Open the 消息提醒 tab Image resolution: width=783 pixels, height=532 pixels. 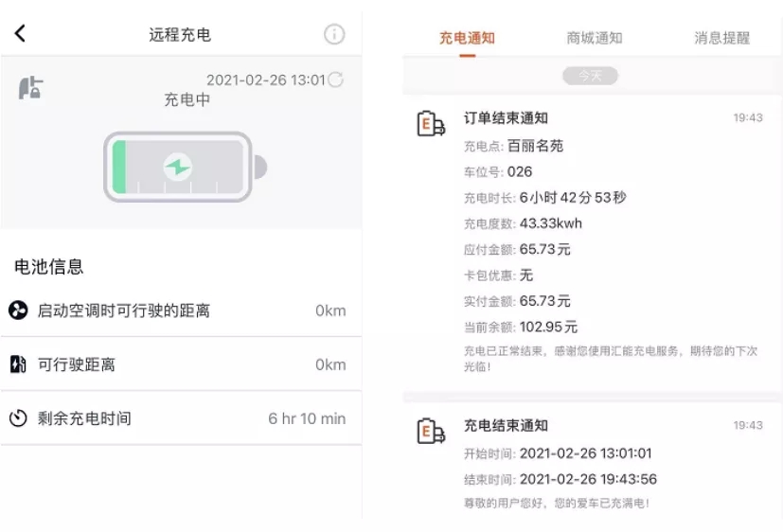(721, 38)
